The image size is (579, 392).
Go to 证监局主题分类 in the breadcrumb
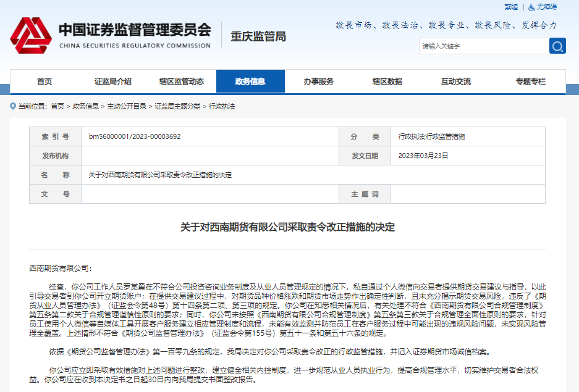tap(177, 107)
